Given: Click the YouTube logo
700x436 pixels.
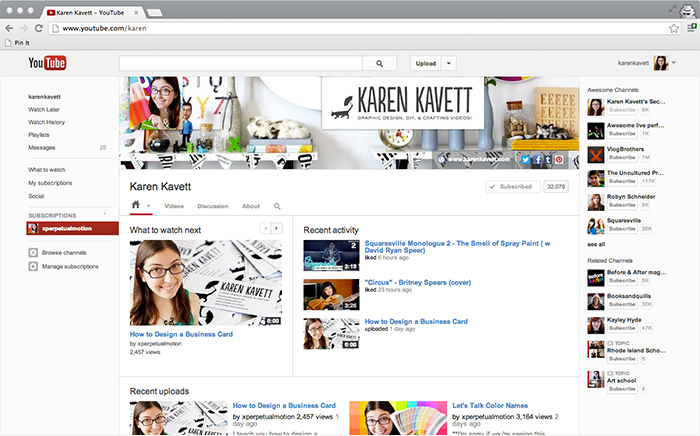Looking at the screenshot, I should [47, 63].
